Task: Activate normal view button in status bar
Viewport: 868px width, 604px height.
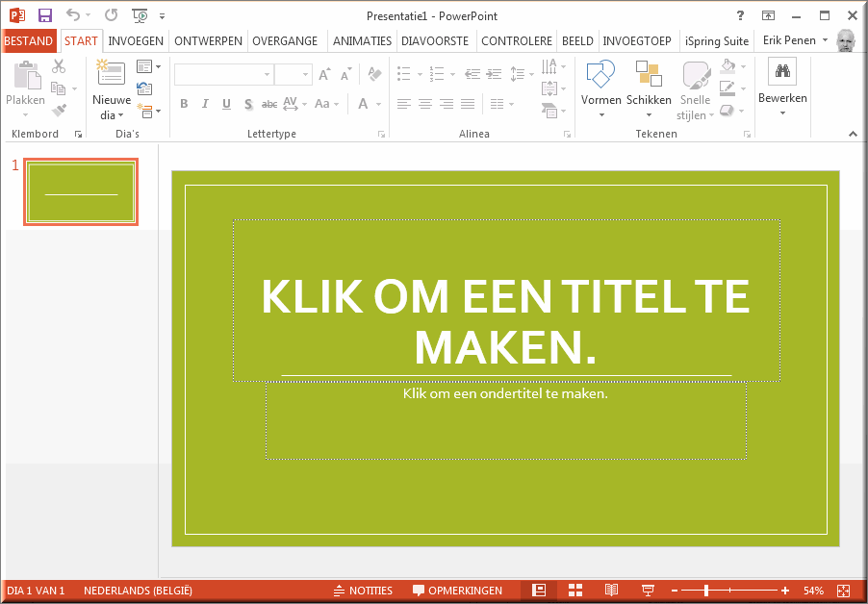Action: [539, 590]
